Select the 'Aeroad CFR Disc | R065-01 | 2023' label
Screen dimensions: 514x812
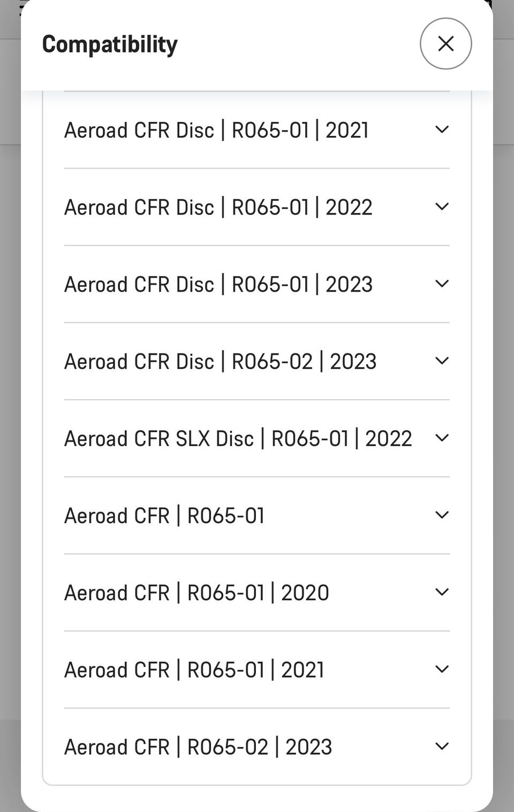tap(218, 284)
